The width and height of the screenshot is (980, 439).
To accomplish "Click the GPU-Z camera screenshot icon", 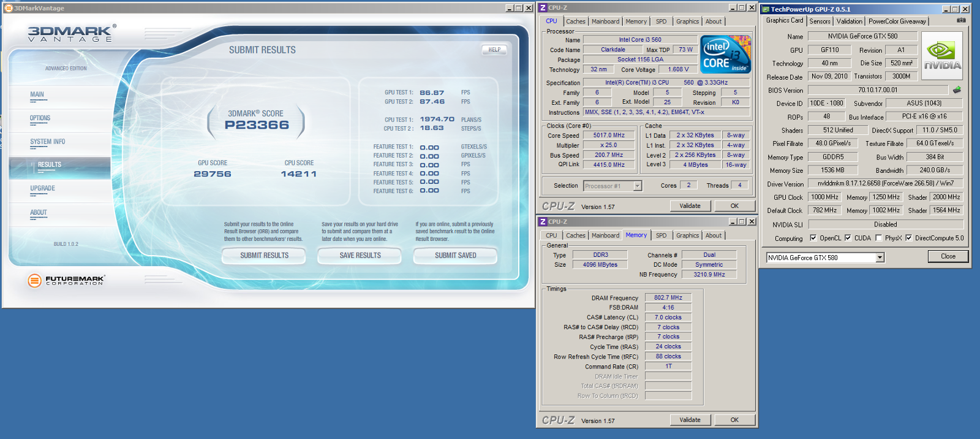I will click(x=961, y=20).
